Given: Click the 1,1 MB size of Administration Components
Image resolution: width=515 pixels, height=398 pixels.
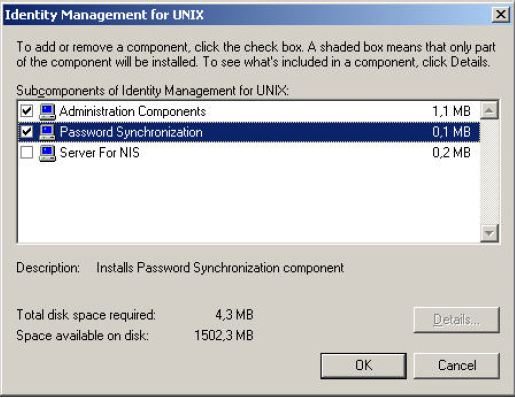Looking at the screenshot, I should coord(451,111).
